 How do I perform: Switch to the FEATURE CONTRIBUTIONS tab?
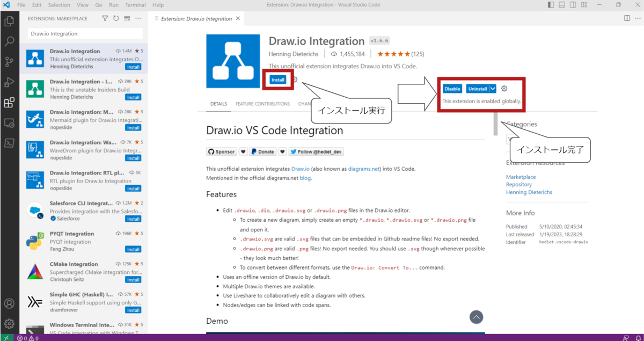click(262, 104)
